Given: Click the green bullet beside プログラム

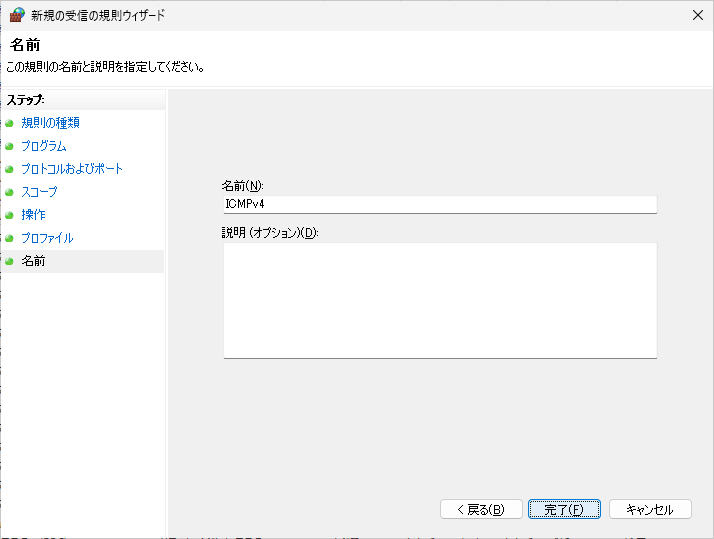Looking at the screenshot, I should (9, 147).
